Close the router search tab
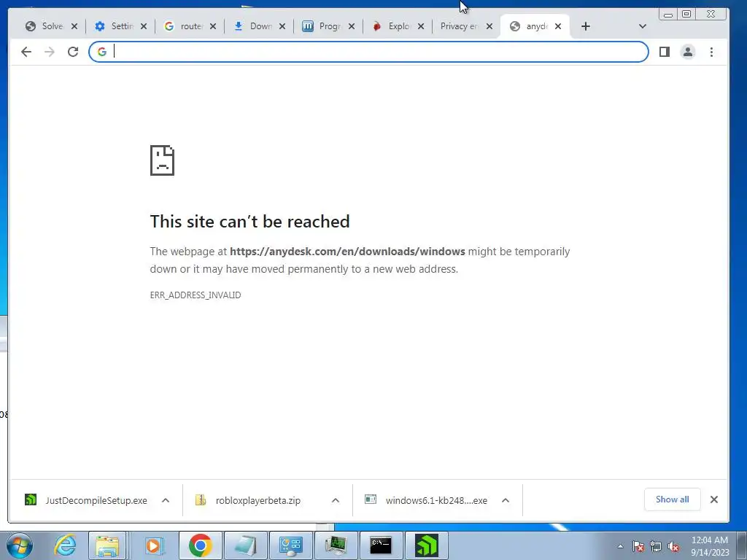Screen dimensions: 747x560 (x=213, y=26)
